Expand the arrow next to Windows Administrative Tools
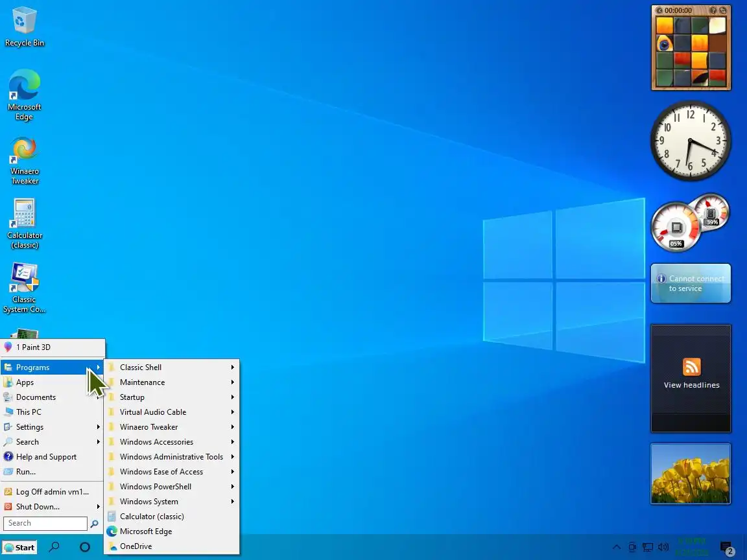 click(233, 457)
